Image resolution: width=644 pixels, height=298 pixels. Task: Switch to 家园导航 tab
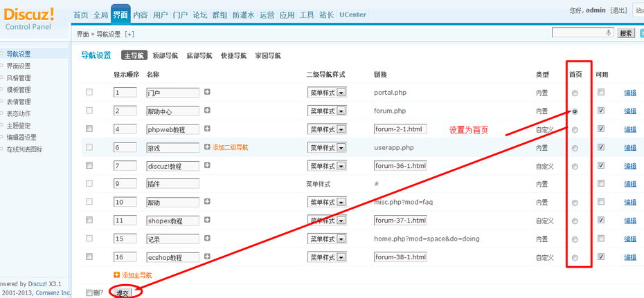[268, 56]
